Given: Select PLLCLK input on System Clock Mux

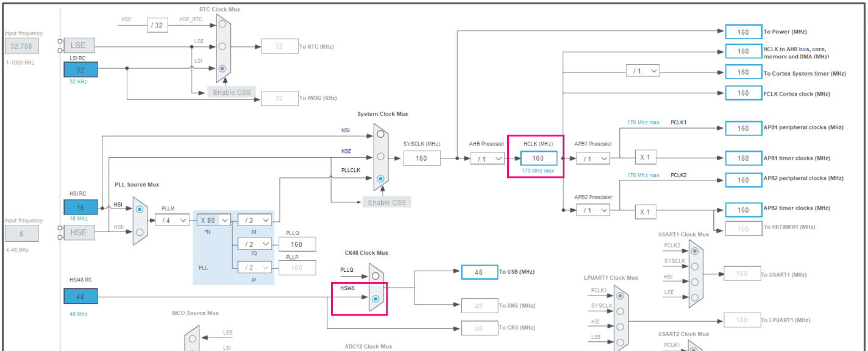Looking at the screenshot, I should click(x=381, y=178).
